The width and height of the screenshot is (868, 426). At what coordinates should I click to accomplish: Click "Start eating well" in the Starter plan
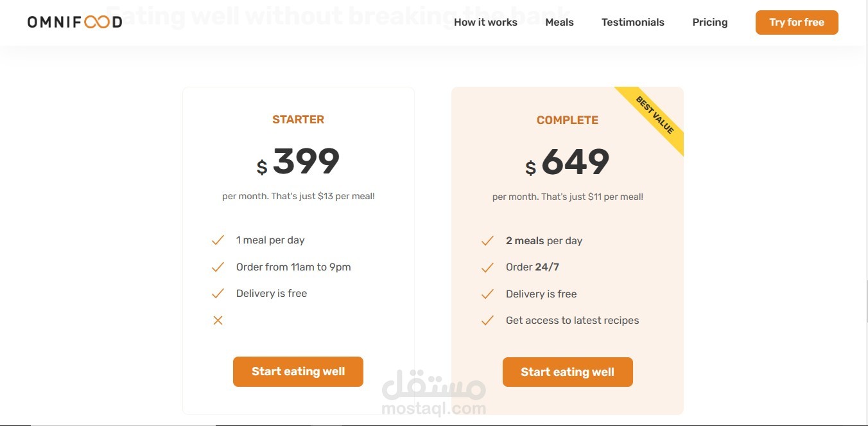(x=298, y=371)
